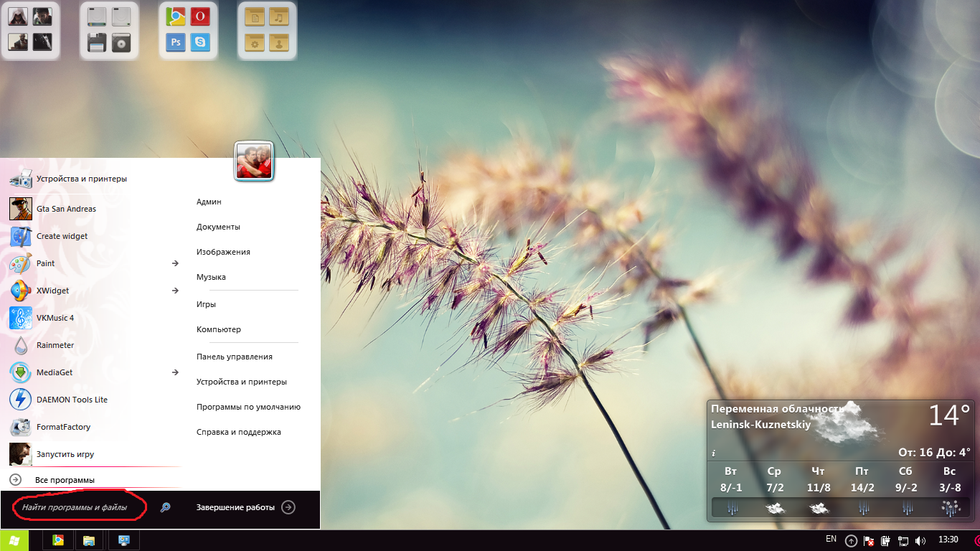Open Музыка in Start menu
The image size is (980, 551).
point(211,277)
